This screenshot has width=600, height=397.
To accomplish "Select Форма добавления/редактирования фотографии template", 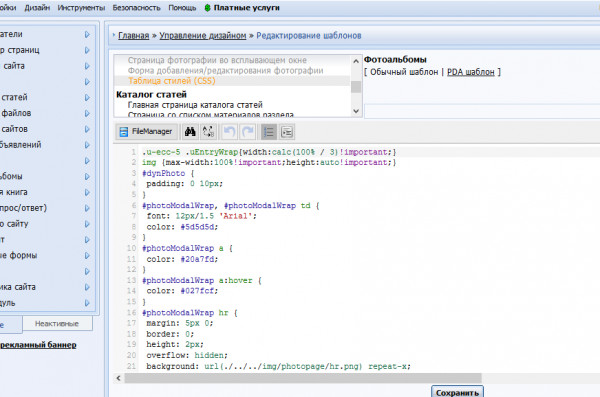I will click(225, 70).
